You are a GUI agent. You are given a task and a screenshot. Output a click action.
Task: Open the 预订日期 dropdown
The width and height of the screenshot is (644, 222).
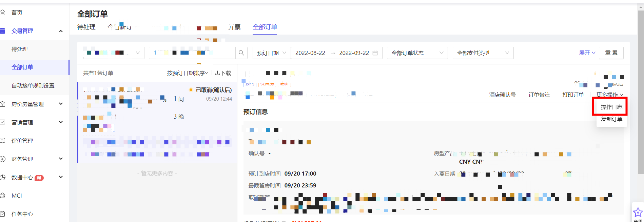point(271,53)
